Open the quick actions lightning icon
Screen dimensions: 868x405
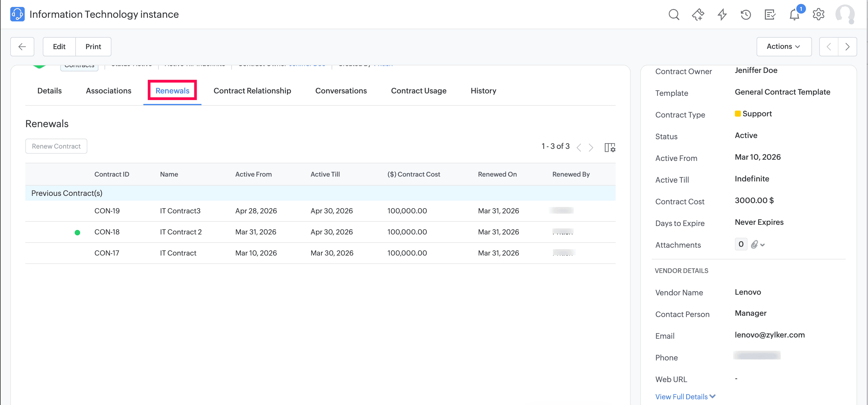point(722,14)
